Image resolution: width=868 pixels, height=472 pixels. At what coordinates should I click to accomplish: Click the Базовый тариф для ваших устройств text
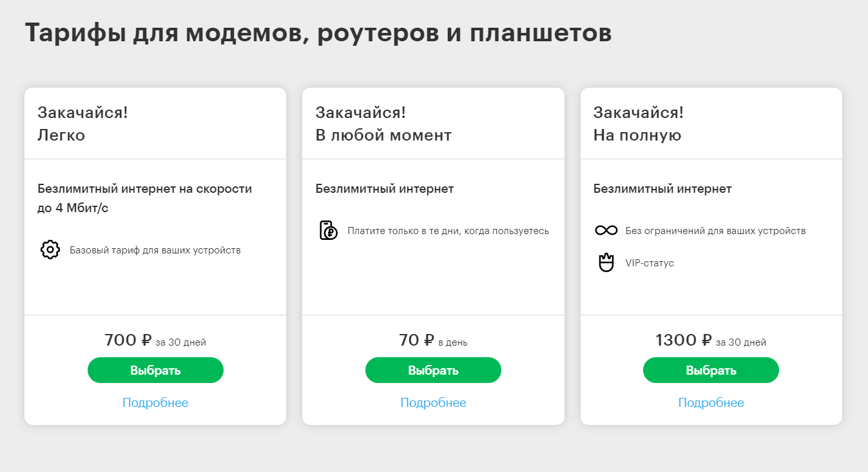coord(155,250)
